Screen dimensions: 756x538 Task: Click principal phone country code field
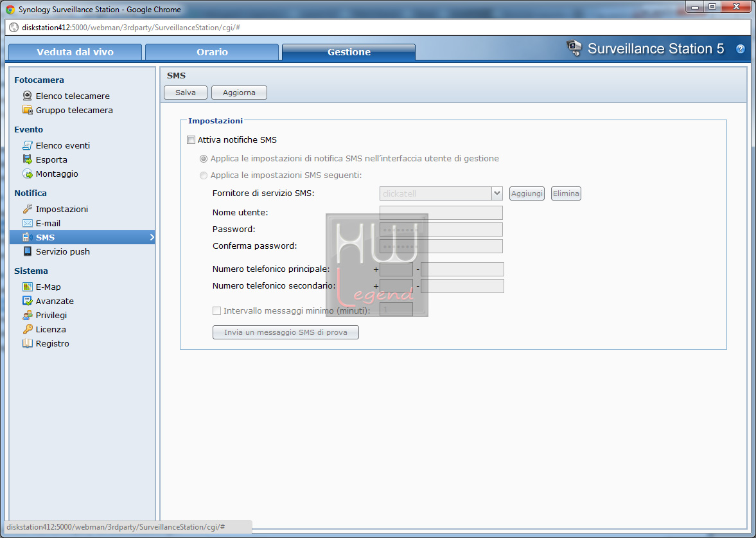click(396, 269)
